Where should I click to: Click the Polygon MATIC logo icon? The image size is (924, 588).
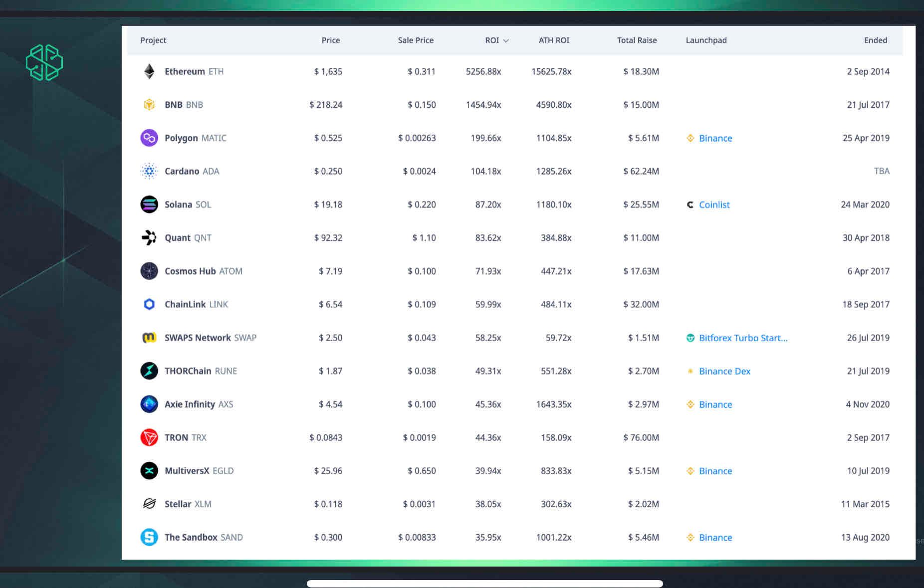(x=149, y=138)
